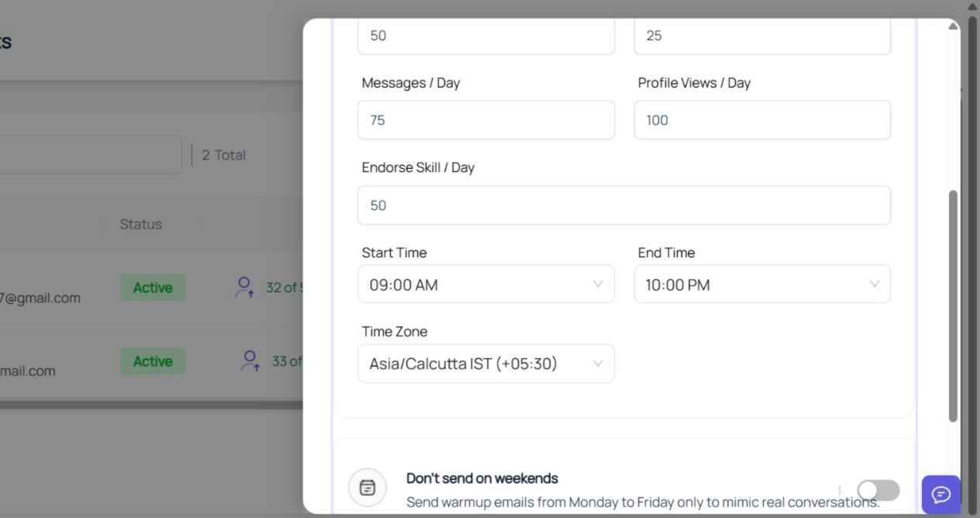Open the Time Zone Asia/Calcutta dropdown
The width and height of the screenshot is (980, 518).
(x=486, y=363)
